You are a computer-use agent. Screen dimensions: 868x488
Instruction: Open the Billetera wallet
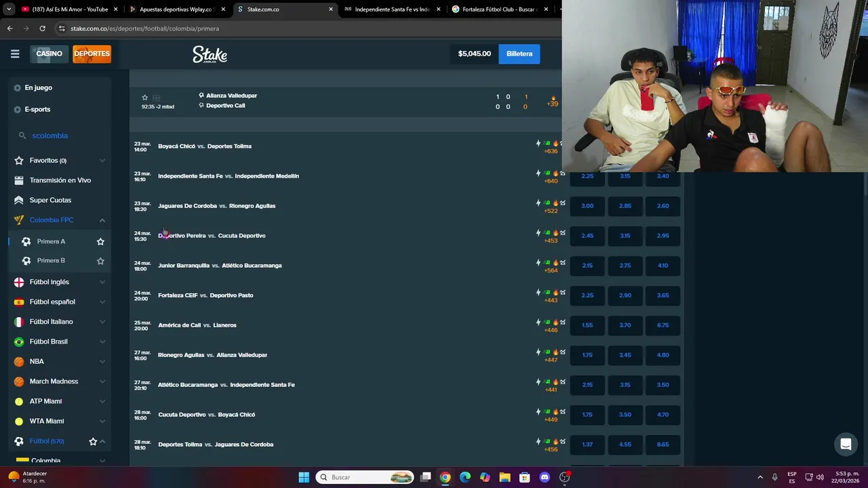(519, 54)
